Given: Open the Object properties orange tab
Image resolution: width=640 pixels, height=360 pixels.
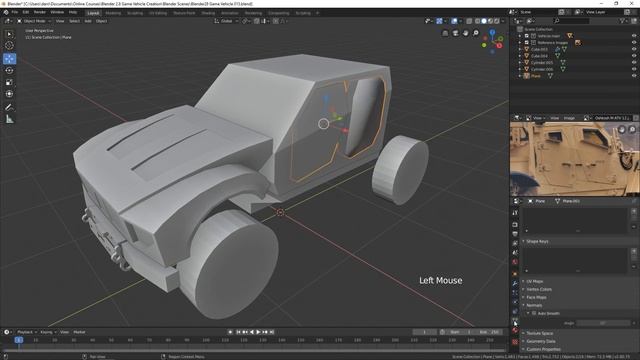Looking at the screenshot, I should tap(515, 273).
